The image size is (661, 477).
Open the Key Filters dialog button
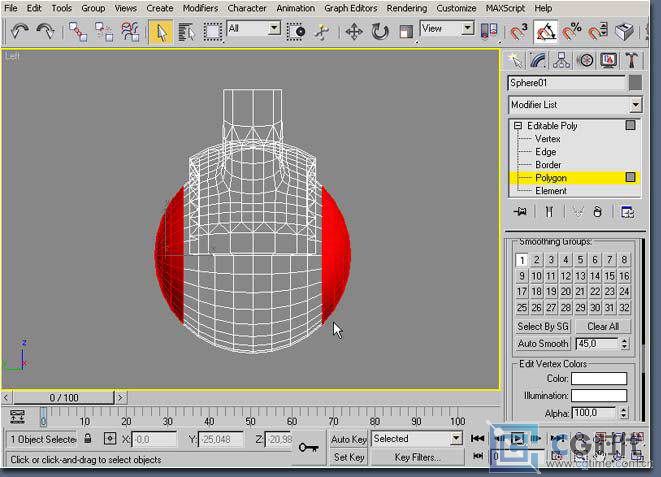417,457
